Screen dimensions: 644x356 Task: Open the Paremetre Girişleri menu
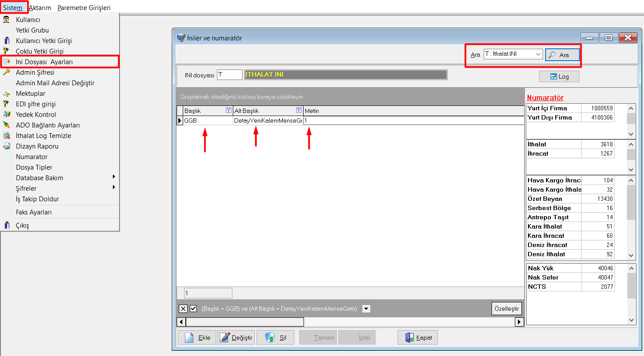click(x=84, y=7)
